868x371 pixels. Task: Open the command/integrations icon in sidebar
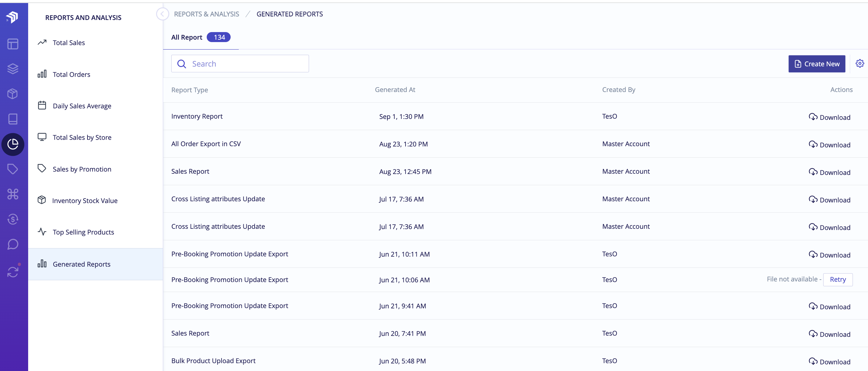pyautogui.click(x=13, y=194)
